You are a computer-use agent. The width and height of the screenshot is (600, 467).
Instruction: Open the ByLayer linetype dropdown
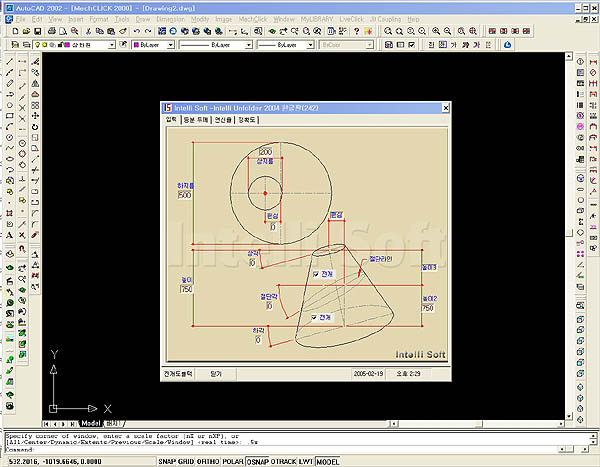click(249, 45)
